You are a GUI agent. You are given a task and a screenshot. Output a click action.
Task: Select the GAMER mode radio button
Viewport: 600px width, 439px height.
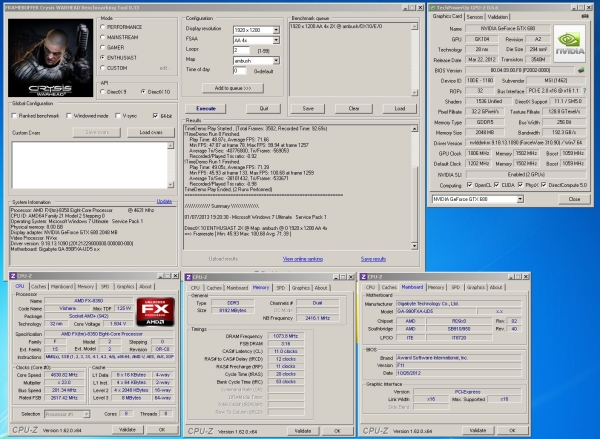pos(103,47)
